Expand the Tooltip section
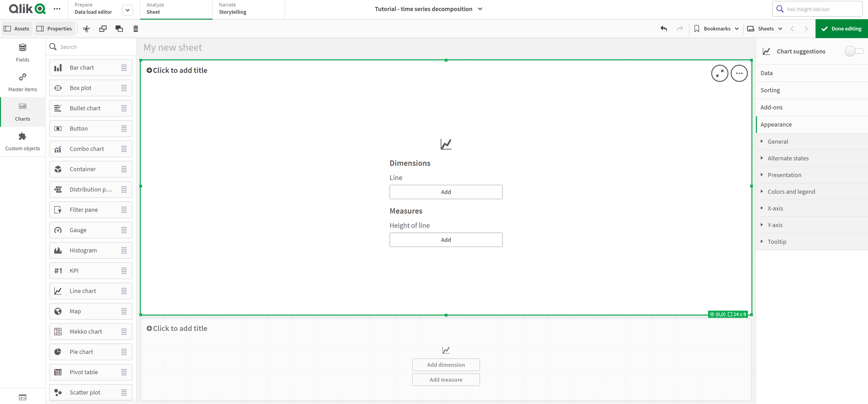 pos(812,242)
